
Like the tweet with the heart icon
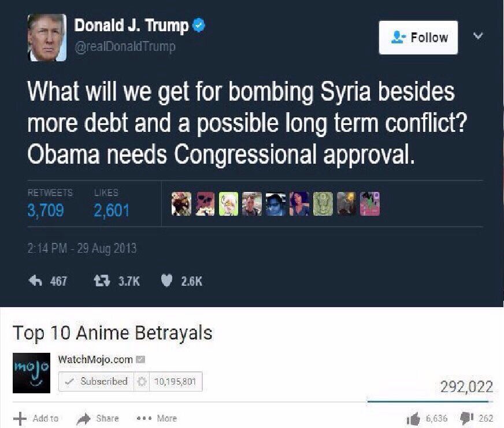(x=166, y=281)
